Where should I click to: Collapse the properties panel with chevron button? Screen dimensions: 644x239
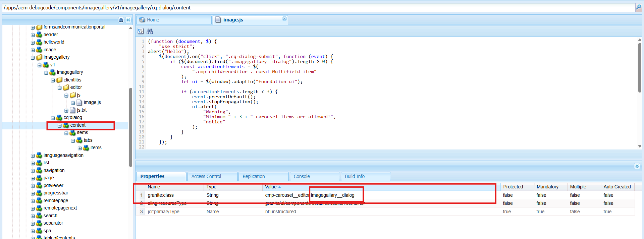(x=637, y=166)
